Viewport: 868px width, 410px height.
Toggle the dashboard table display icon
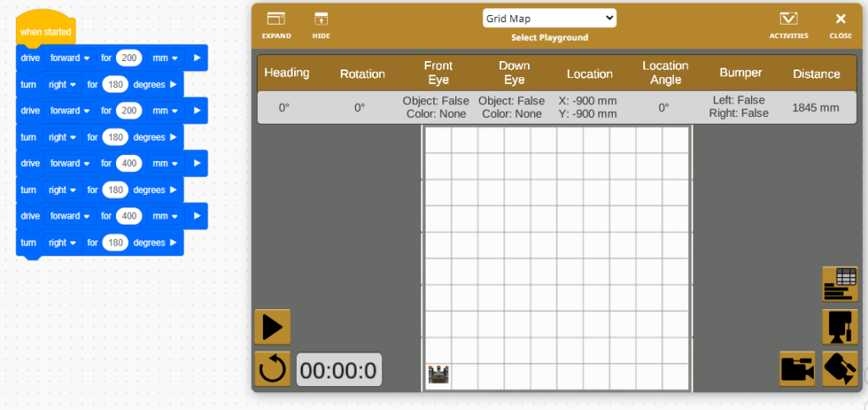coord(840,284)
